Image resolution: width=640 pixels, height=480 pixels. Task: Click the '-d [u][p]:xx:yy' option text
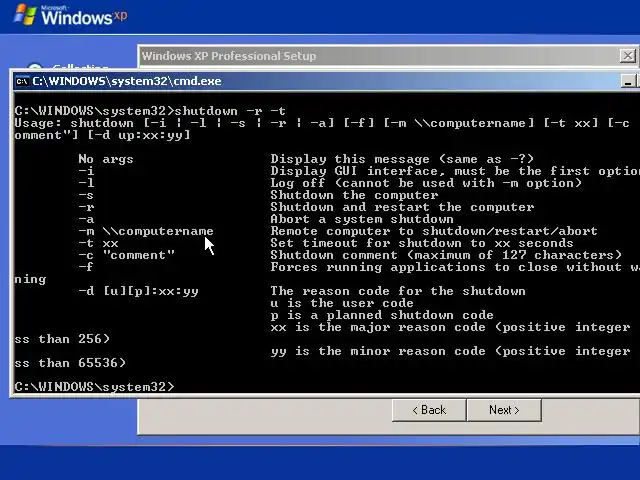138,291
